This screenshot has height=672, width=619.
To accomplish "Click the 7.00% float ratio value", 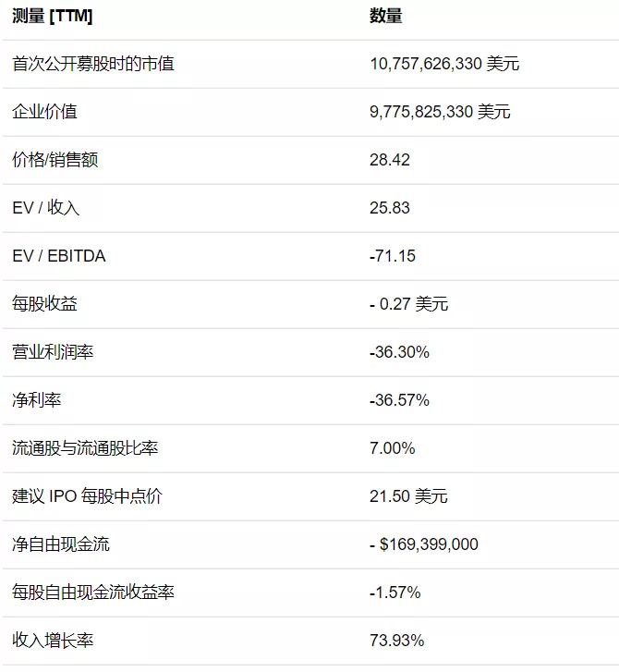I will 393,448.
